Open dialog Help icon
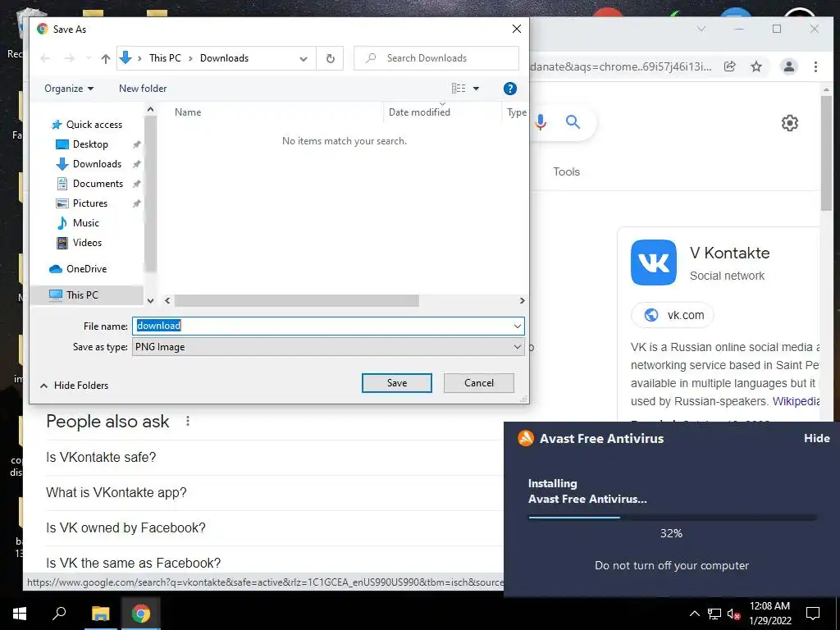The width and height of the screenshot is (840, 630). (x=510, y=89)
